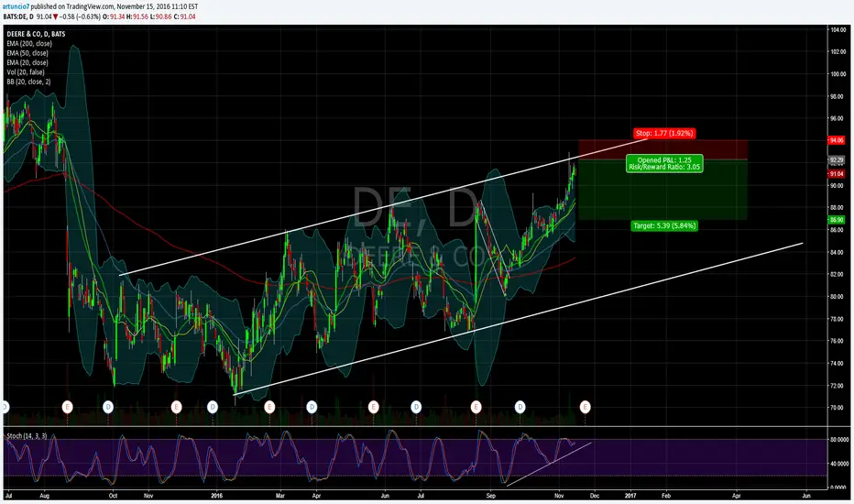Screen dimensions: 854x504
Task: Select the Vol (20, false) indicator label
Action: pos(26,71)
